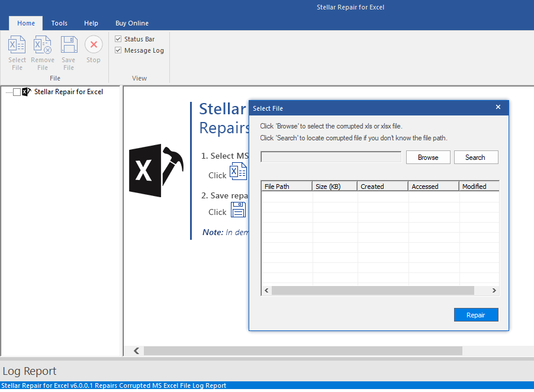
Task: Open the Home ribbon tab
Action: click(x=26, y=23)
